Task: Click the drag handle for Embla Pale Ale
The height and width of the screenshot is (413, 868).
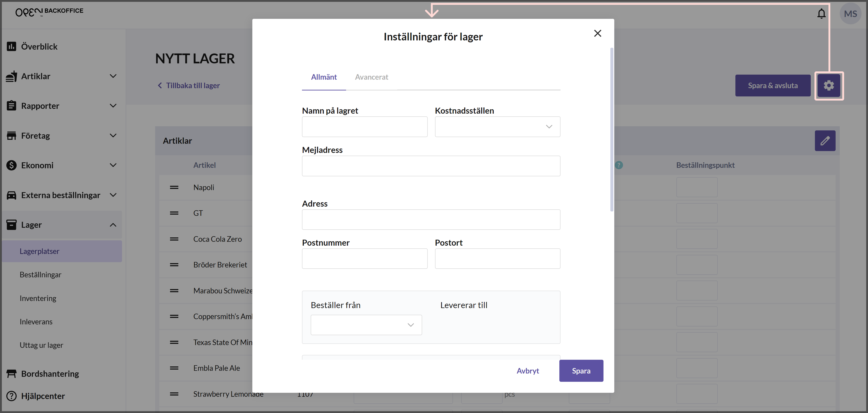Action: coord(174,368)
